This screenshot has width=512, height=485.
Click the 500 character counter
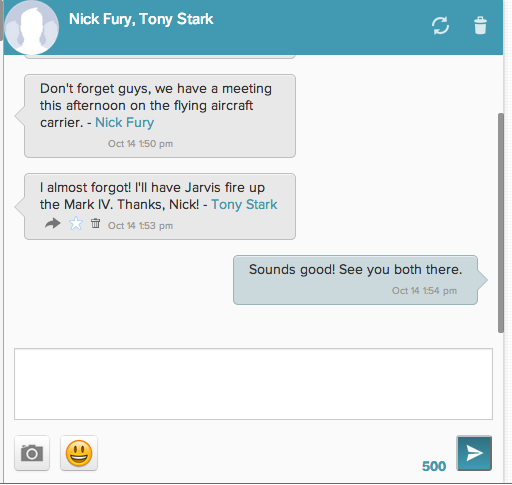434,466
